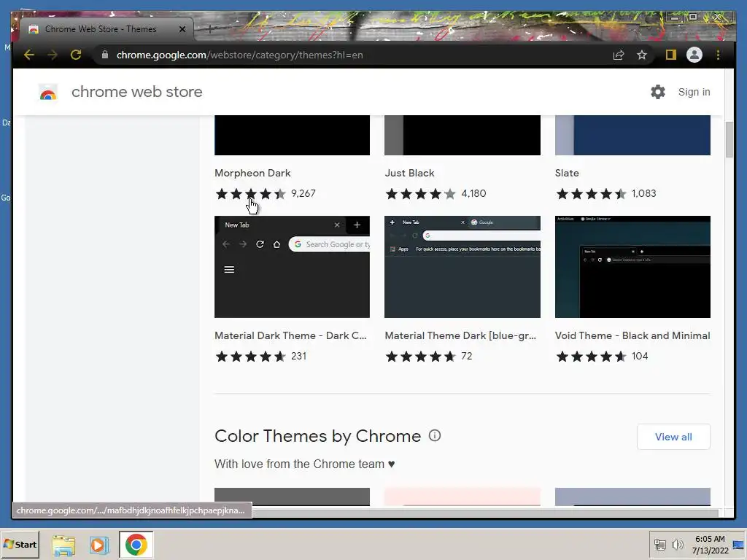Click the forward navigation arrow
Screen dimensions: 747x560
(x=53, y=55)
